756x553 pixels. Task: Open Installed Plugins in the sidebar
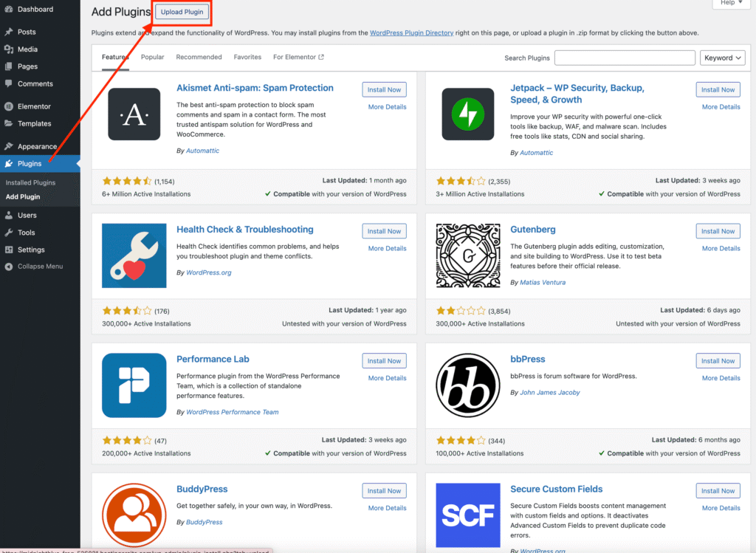tap(30, 182)
